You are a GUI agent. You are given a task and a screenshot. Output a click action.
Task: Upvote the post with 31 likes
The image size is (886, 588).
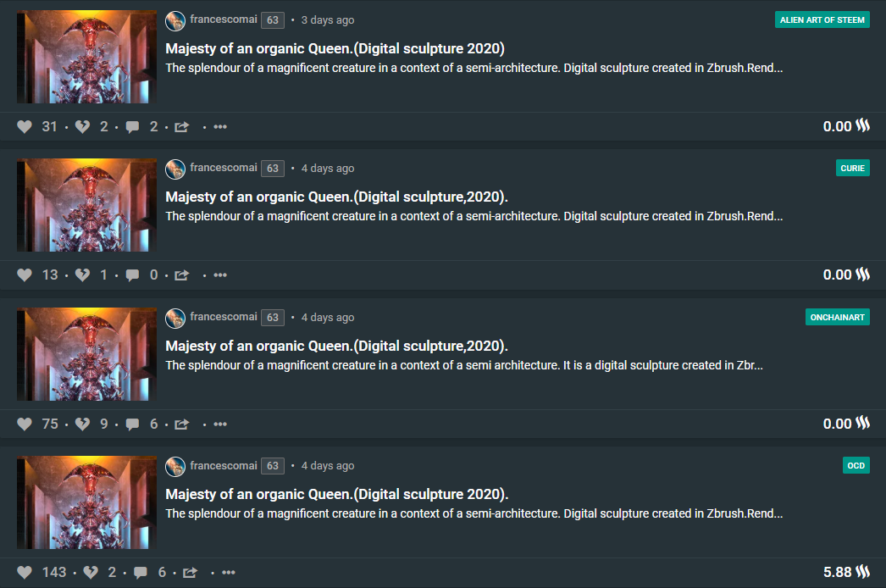coord(25,127)
